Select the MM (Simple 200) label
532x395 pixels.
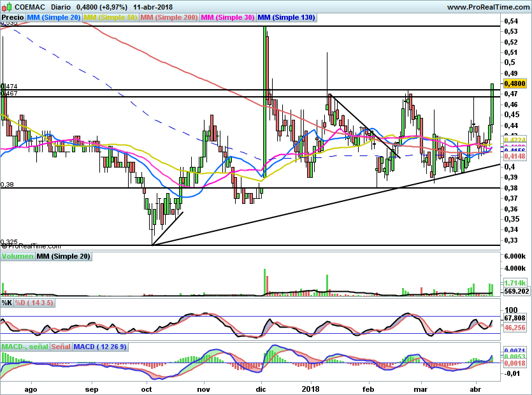tap(169, 17)
